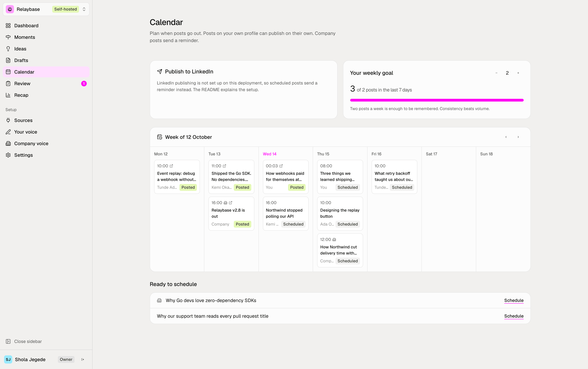Click the Owner role badge
The height and width of the screenshot is (369, 588).
pos(66,359)
